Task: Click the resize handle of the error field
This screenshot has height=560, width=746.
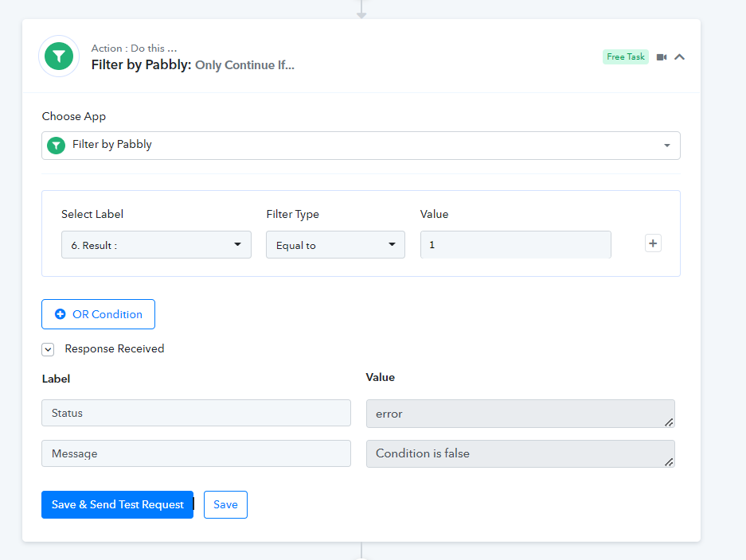Action: click(x=669, y=422)
